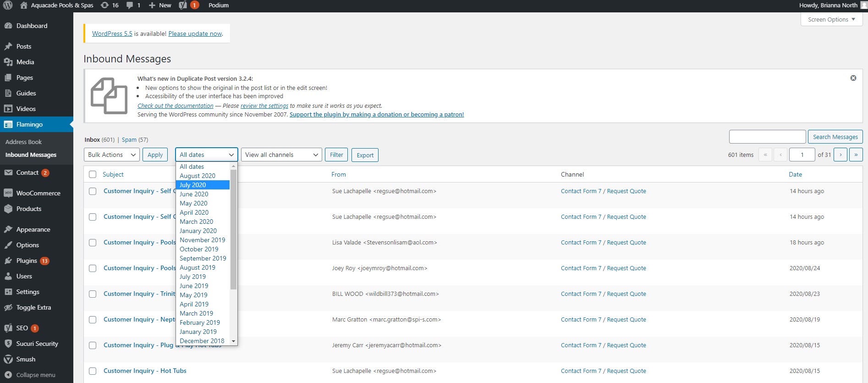Click the dates list scroll-down arrow
This screenshot has width=868, height=383.
(x=233, y=341)
